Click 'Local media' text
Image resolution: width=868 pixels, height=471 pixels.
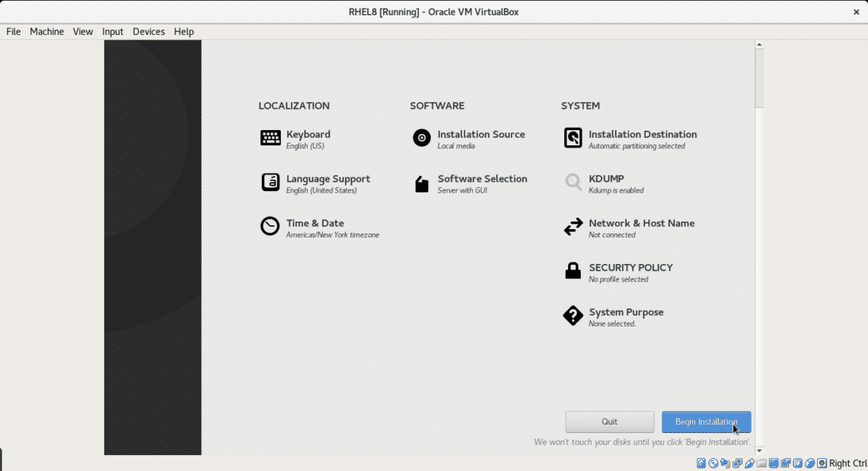tap(456, 146)
